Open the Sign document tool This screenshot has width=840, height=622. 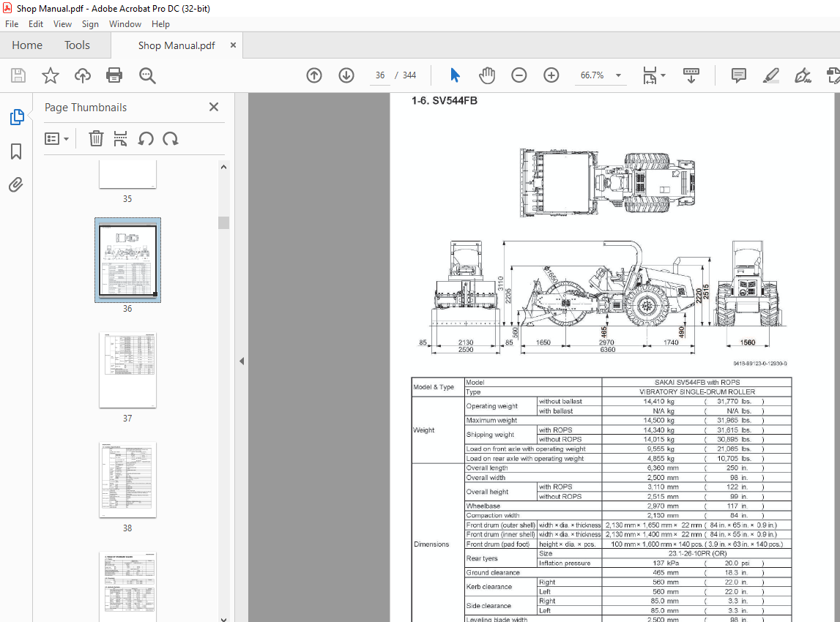tap(803, 75)
